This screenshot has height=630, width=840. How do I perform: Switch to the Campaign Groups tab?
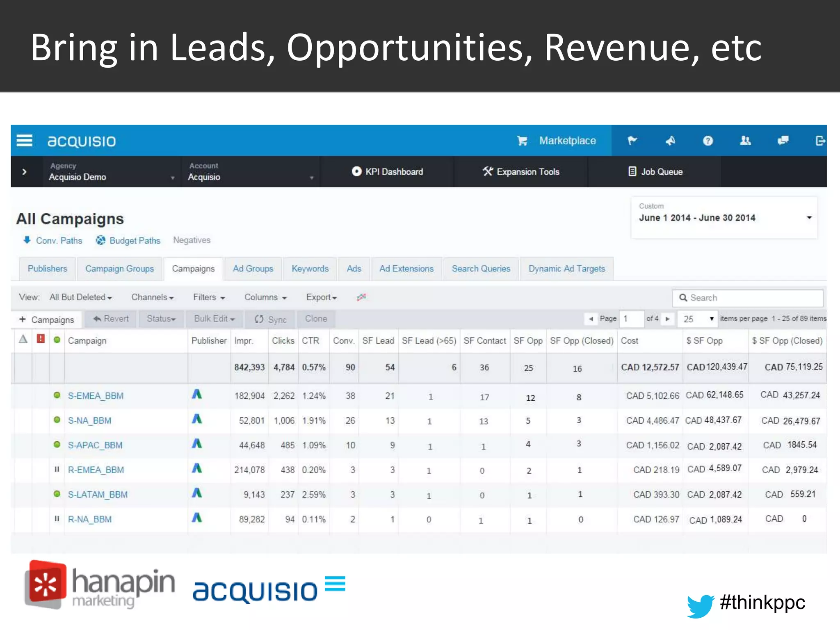click(x=120, y=269)
